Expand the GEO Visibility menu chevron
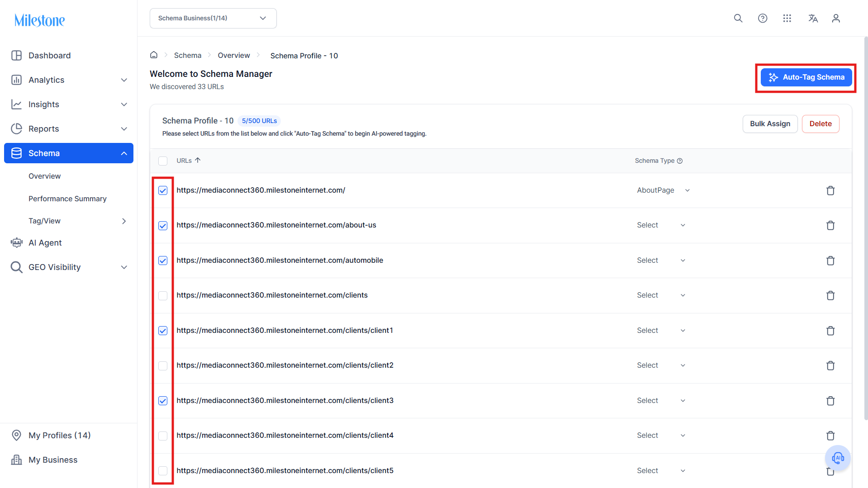Viewport: 868px width, 488px height. click(124, 267)
